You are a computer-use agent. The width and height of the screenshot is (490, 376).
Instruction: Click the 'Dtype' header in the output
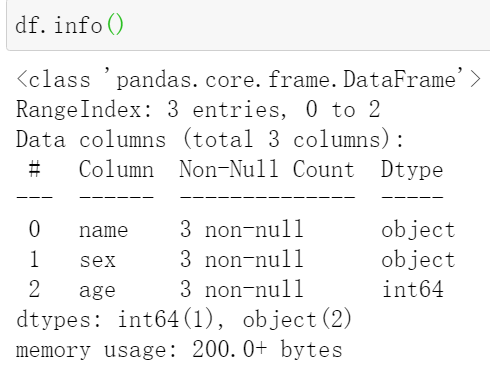pyautogui.click(x=412, y=170)
